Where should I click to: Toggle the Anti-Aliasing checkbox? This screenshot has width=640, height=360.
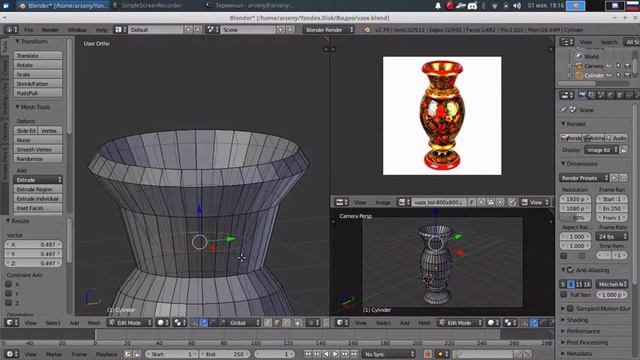tap(570, 270)
